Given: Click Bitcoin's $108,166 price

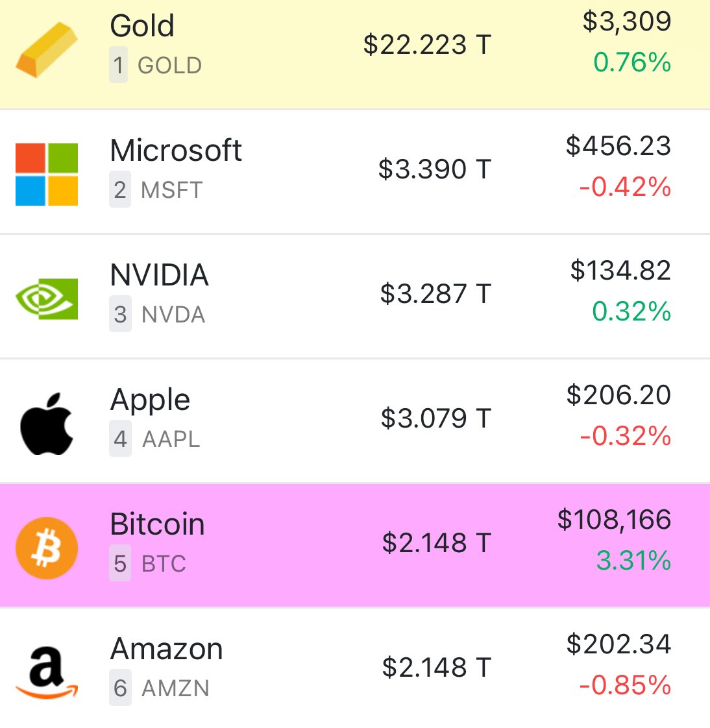Looking at the screenshot, I should coord(614,520).
